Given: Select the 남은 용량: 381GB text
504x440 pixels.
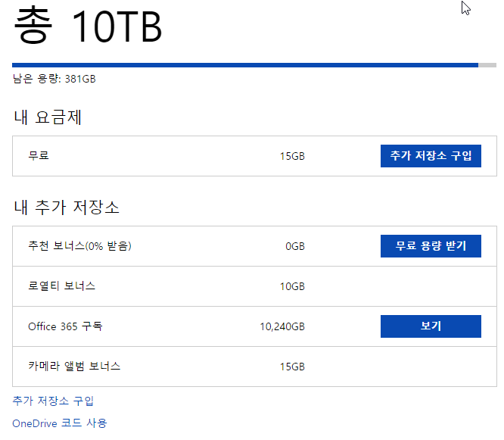Looking at the screenshot, I should tap(54, 79).
